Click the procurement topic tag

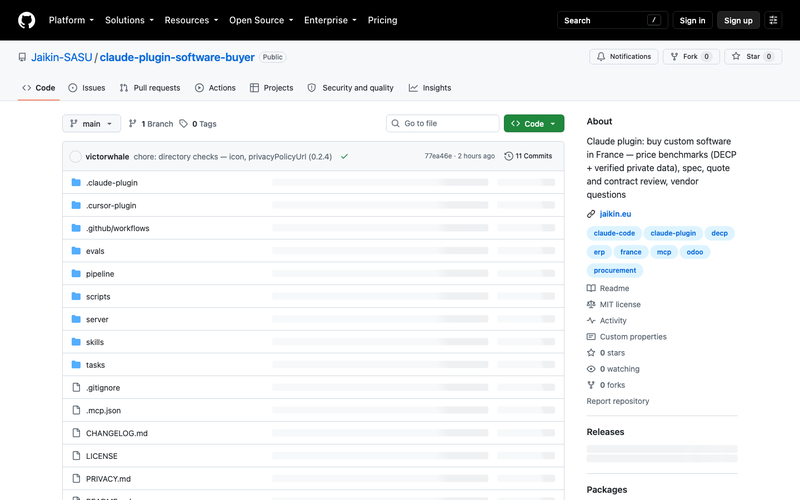615,270
